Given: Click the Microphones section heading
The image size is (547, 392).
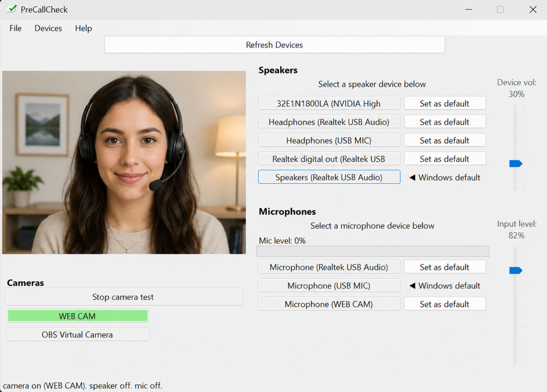Looking at the screenshot, I should pyautogui.click(x=287, y=211).
